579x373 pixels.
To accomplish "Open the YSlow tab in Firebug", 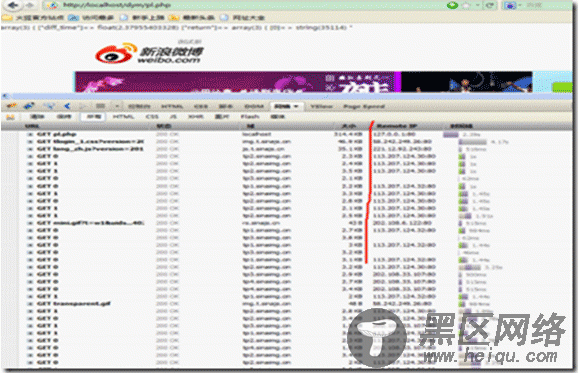I will point(321,106).
